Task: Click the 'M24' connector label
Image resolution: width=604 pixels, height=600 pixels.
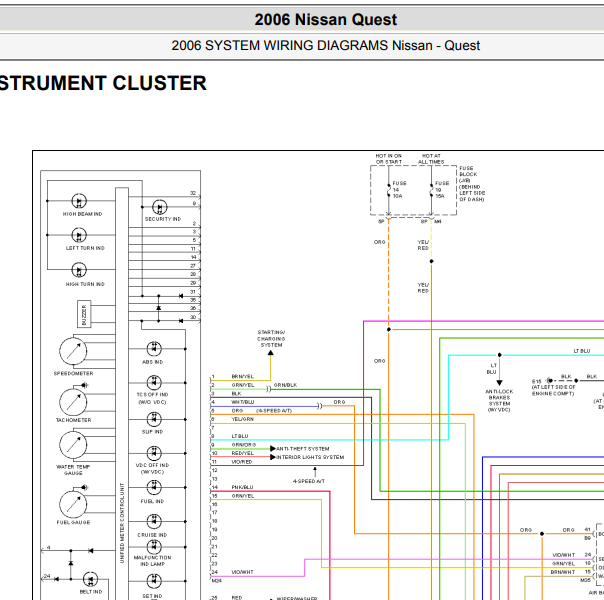Action: coord(216,581)
